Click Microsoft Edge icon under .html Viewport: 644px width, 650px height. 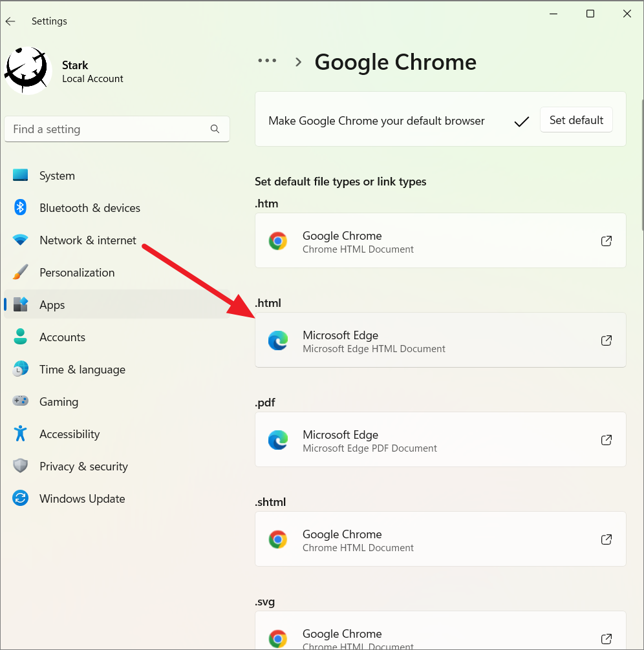[278, 341]
